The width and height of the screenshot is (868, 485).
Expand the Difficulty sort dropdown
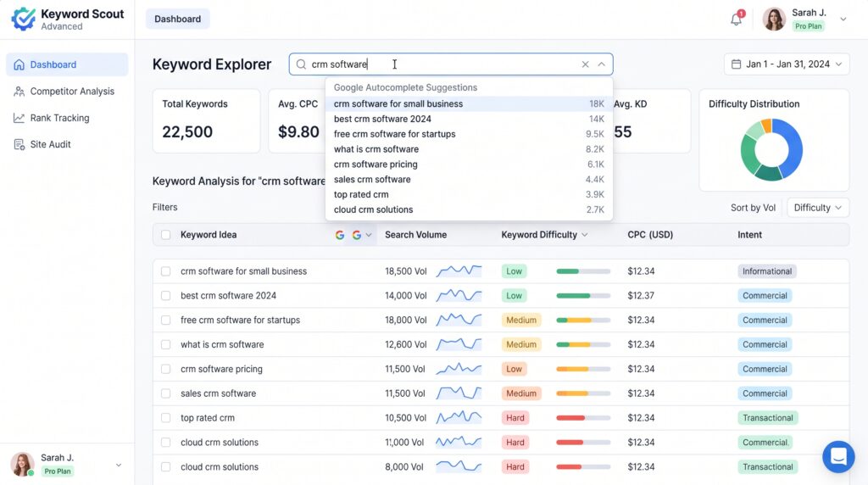coord(818,208)
